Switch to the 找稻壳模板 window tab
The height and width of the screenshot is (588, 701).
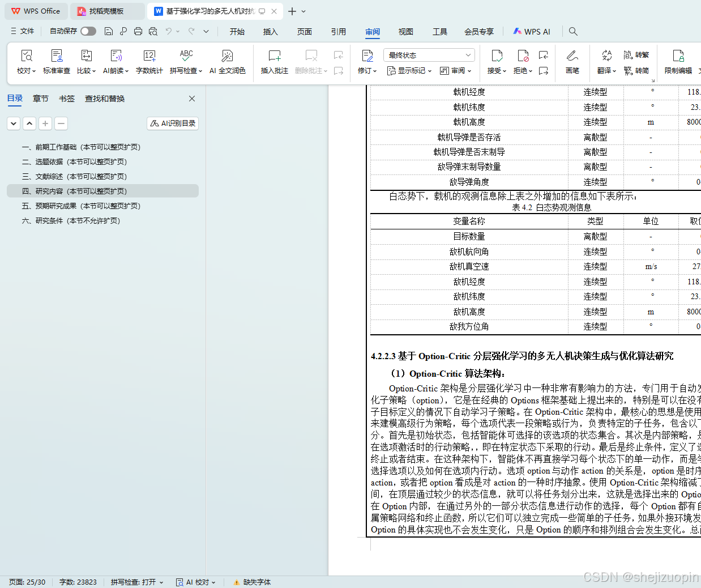[x=107, y=11]
